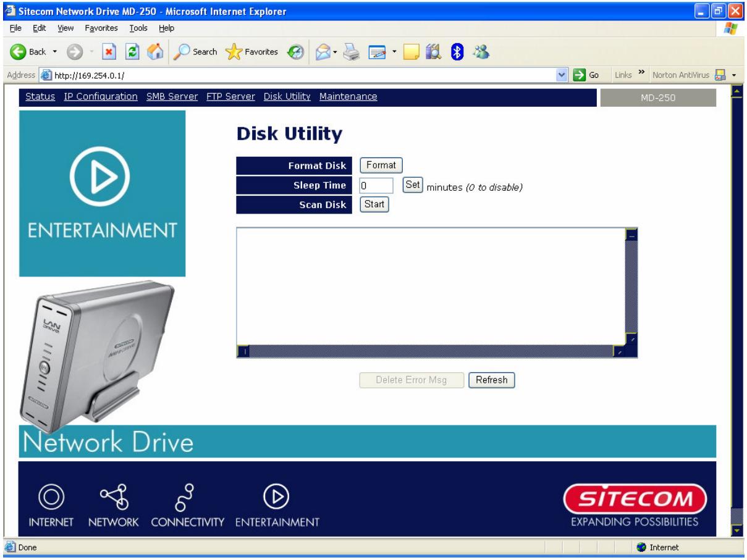Click the Set sleep time button

coord(413,185)
